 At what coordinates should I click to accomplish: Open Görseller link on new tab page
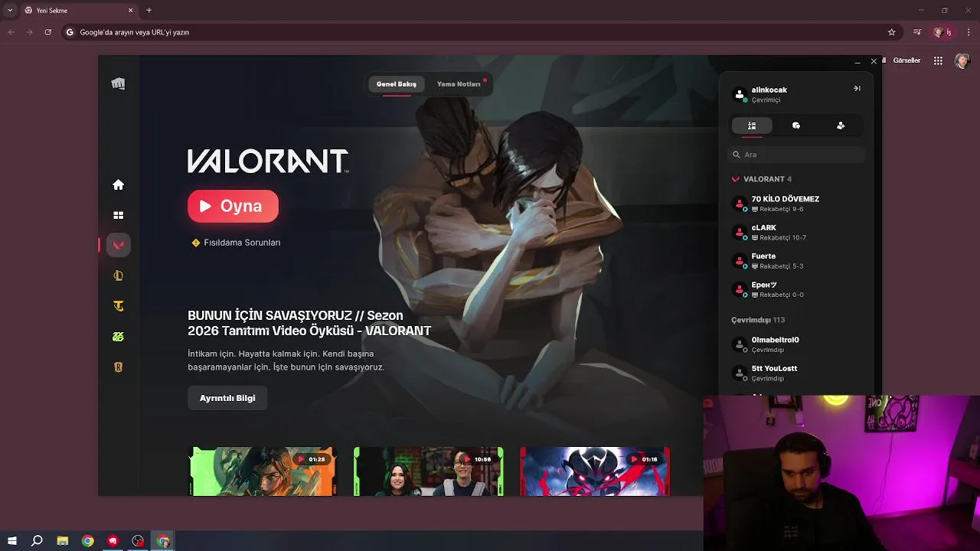click(906, 60)
